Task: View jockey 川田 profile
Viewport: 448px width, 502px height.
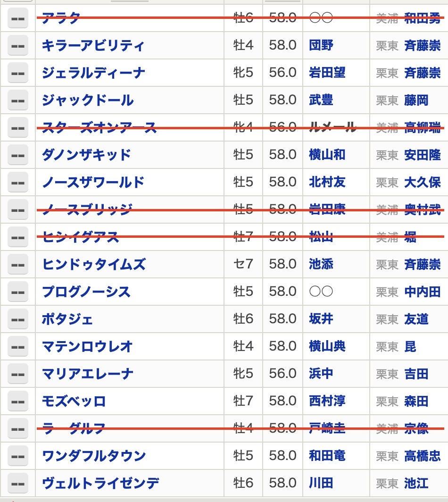Action: 321,483
